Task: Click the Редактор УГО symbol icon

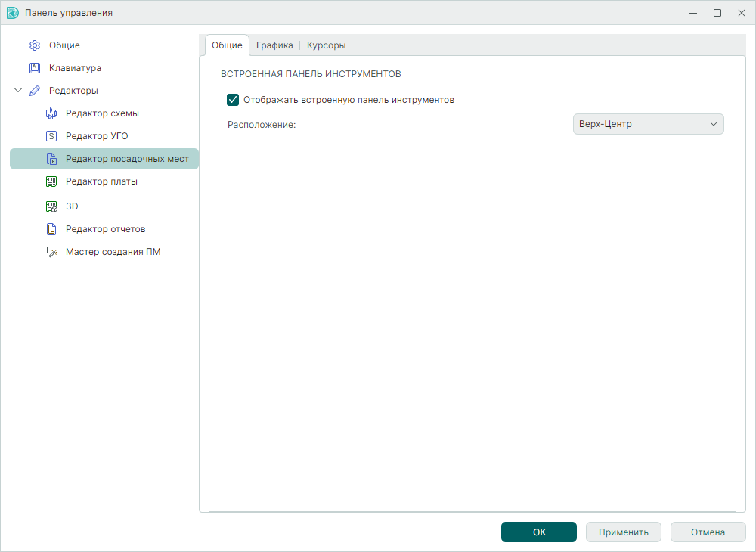Action: (x=51, y=136)
